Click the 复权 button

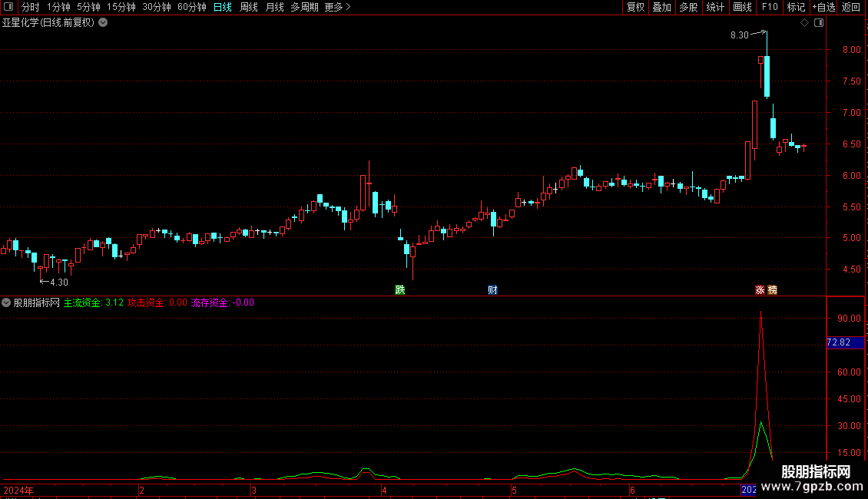pos(635,7)
